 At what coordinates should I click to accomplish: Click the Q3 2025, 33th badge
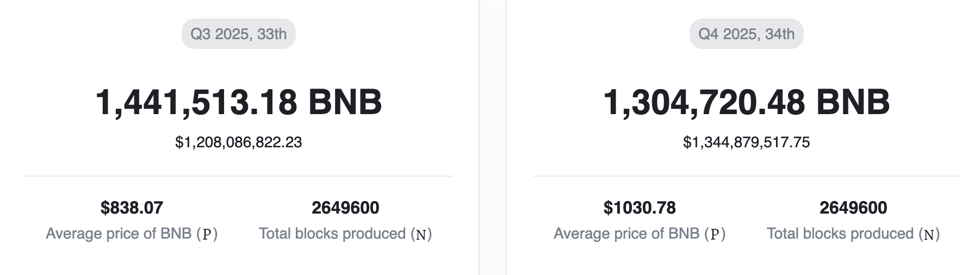[238, 34]
